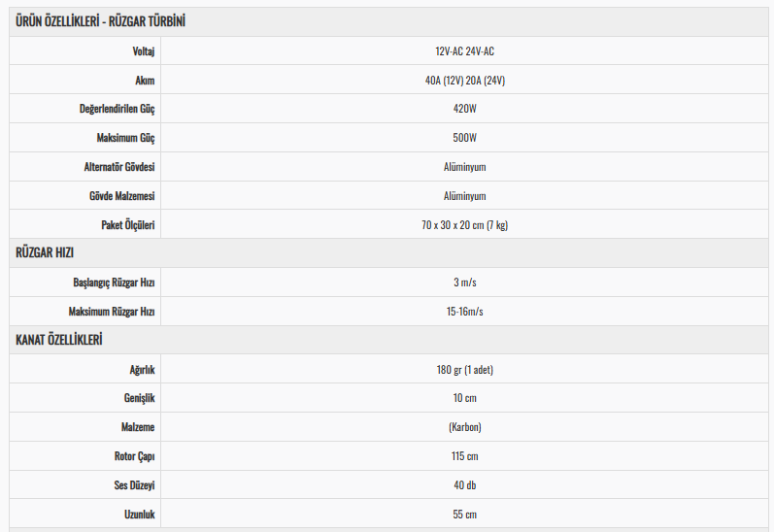Click the KANAT ÖZELLİKLERİ section header

pyautogui.click(x=58, y=340)
